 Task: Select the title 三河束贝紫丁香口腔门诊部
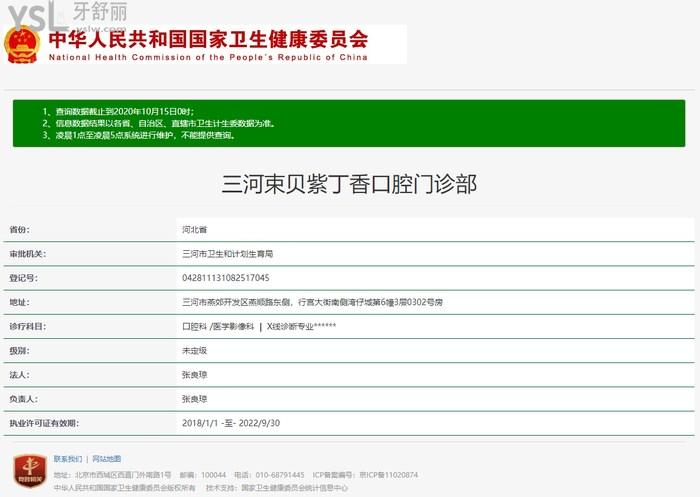[x=350, y=184]
